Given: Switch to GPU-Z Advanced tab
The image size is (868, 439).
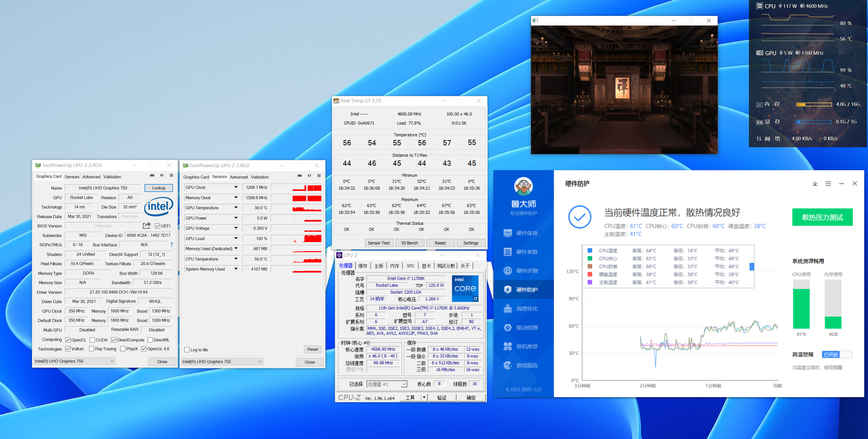Looking at the screenshot, I should pyautogui.click(x=91, y=177).
